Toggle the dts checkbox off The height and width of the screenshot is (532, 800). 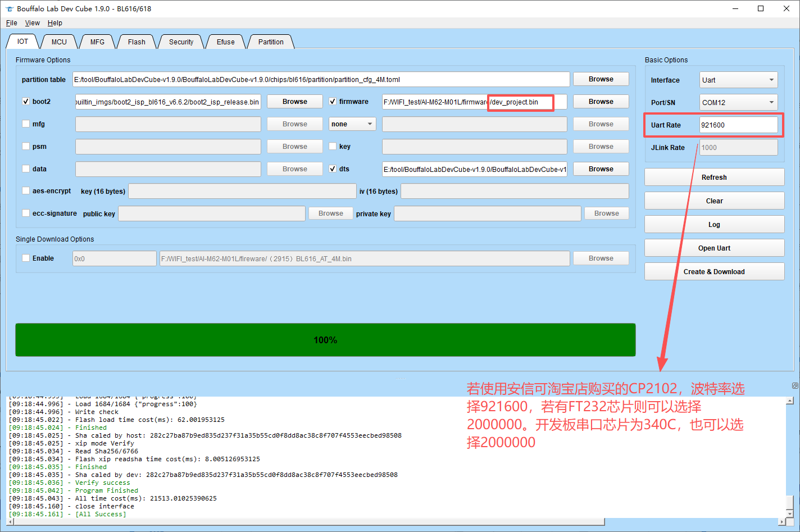click(x=333, y=169)
